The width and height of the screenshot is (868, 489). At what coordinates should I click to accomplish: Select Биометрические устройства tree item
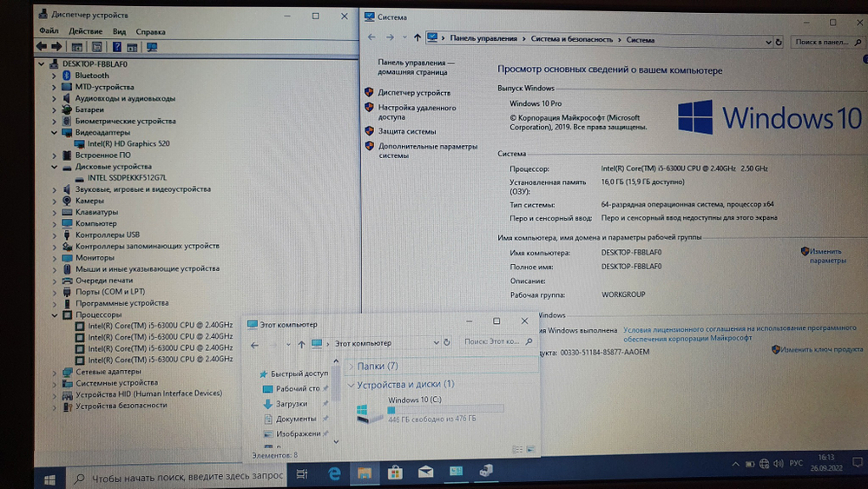point(125,121)
